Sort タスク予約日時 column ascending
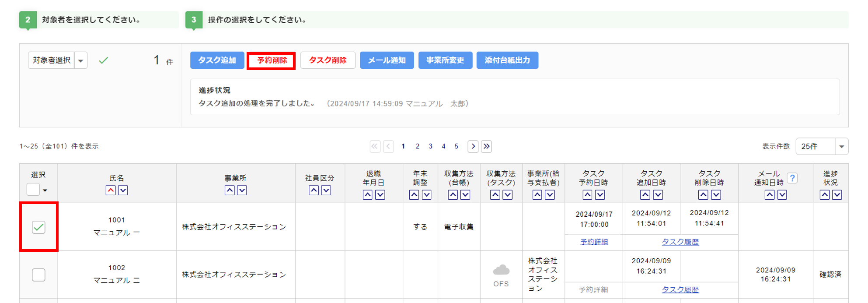 pos(588,195)
